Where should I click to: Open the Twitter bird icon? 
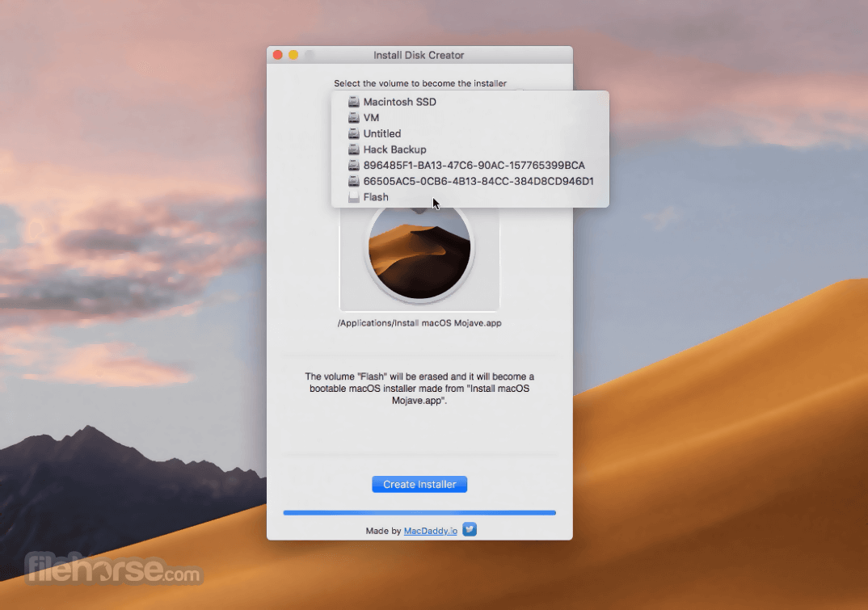tap(470, 530)
